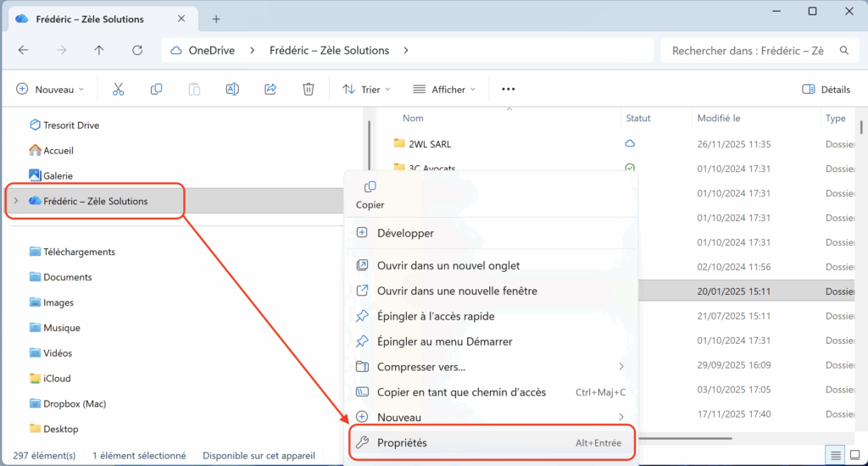The height and width of the screenshot is (466, 868).
Task: Open the Nouveau dropdown in toolbar
Action: pyautogui.click(x=51, y=89)
